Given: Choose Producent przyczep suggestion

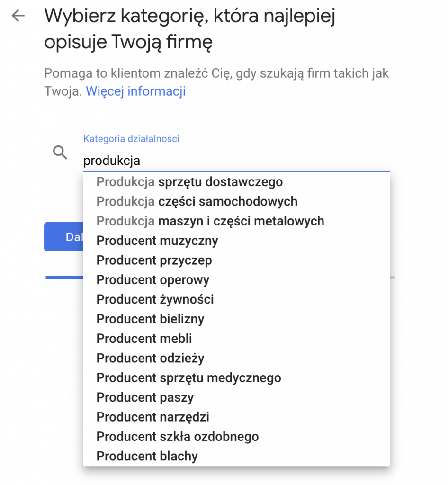Looking at the screenshot, I should [x=154, y=260].
